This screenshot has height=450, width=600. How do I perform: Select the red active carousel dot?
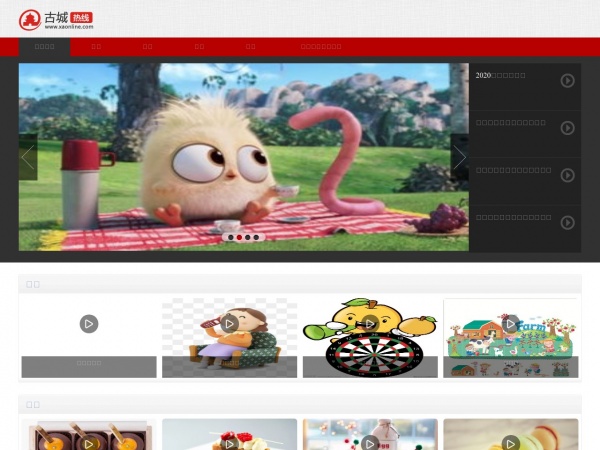click(x=239, y=237)
